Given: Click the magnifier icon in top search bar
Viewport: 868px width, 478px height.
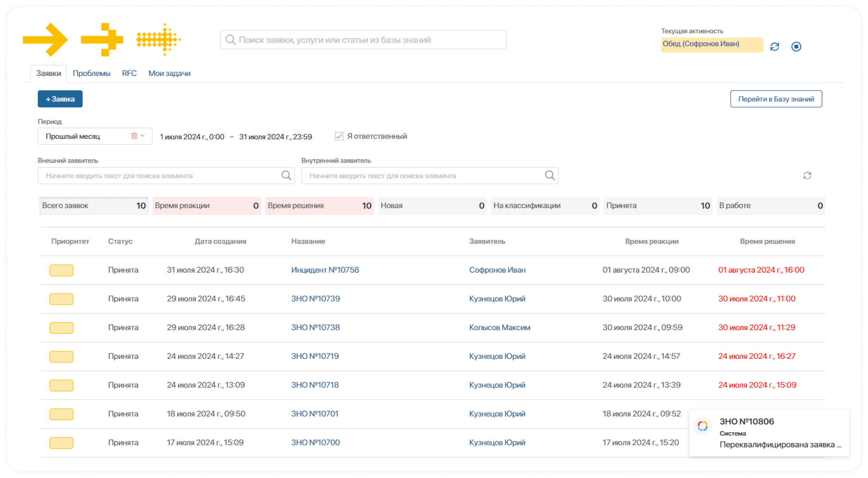Looking at the screenshot, I should 230,40.
